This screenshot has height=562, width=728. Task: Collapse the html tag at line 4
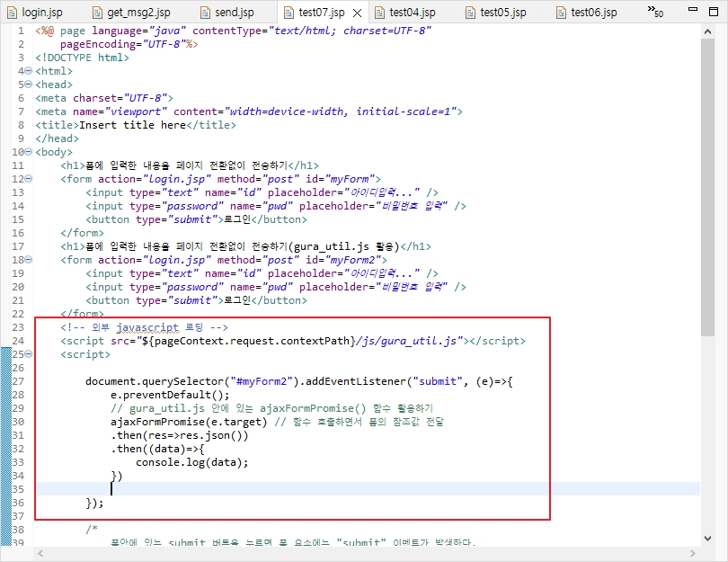[29, 71]
